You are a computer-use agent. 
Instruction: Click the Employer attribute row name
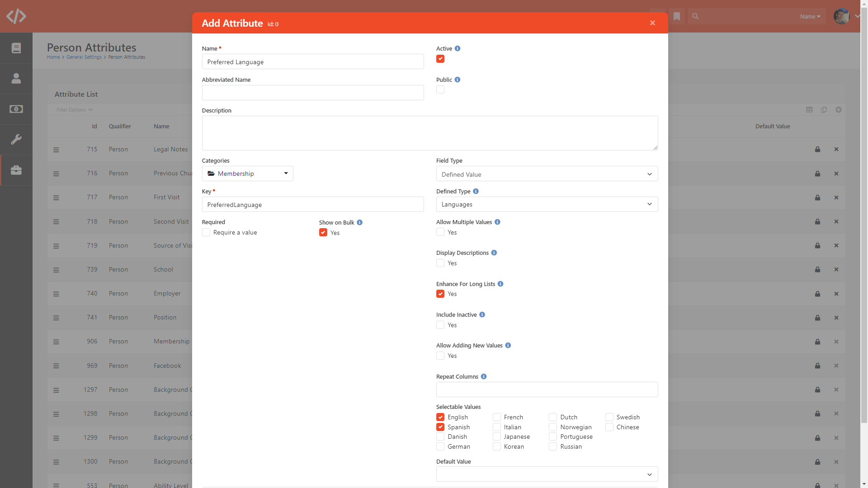[x=167, y=293]
